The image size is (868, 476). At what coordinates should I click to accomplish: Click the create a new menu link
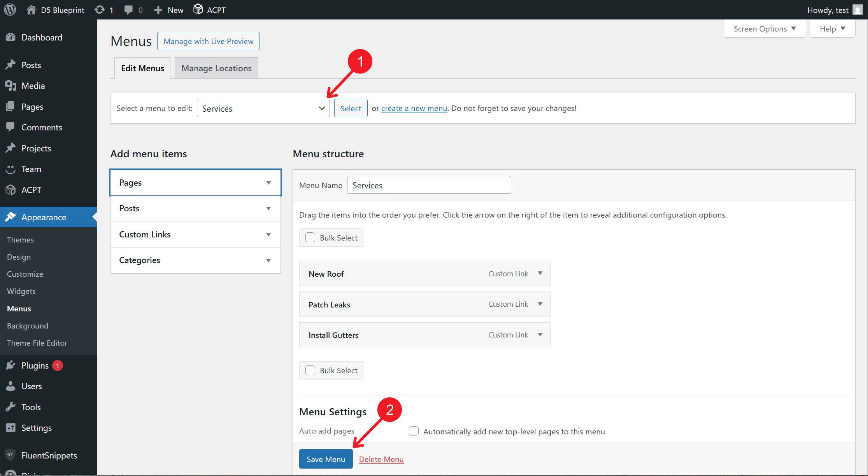coord(414,108)
